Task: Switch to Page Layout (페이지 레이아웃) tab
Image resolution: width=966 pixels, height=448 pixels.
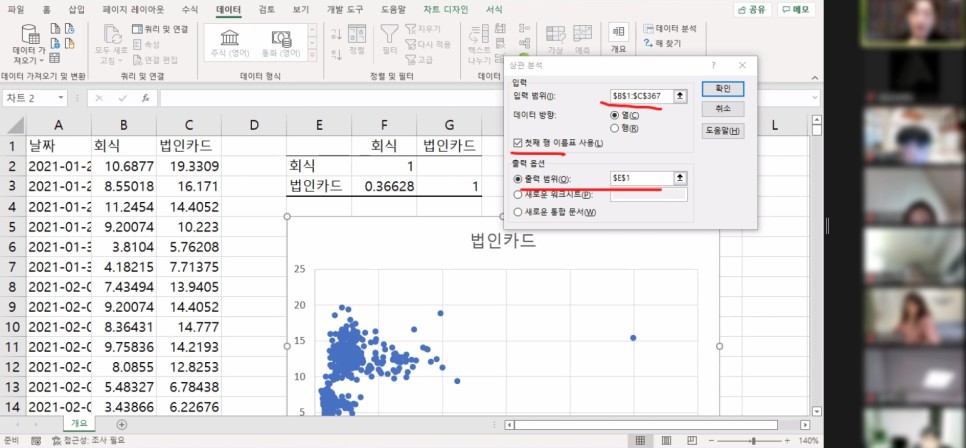Action: coord(134,9)
